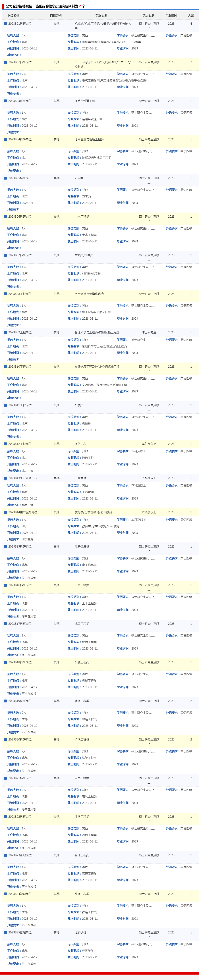Open the 2023B17科研岗位 job title
199x980 pixels.
coord(20,624)
